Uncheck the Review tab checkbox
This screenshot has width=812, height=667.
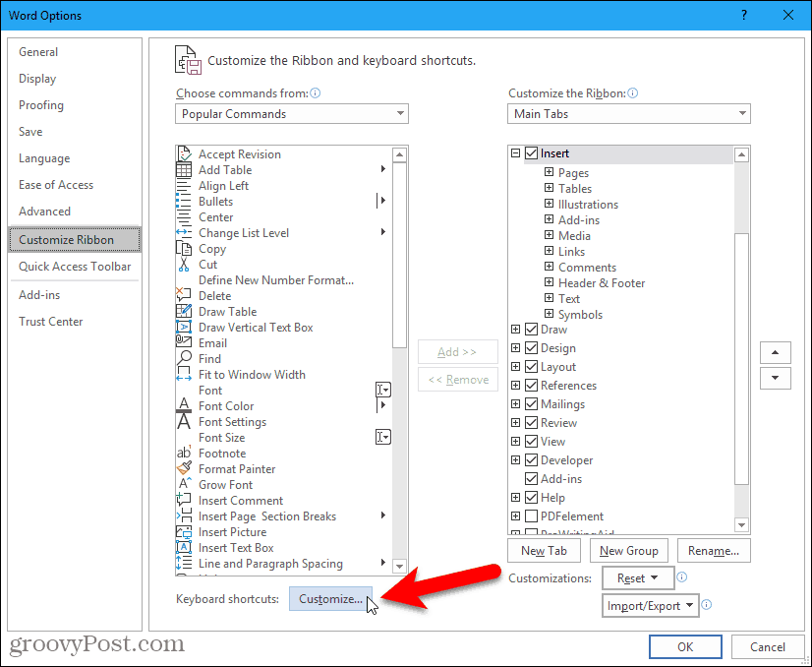coord(531,422)
